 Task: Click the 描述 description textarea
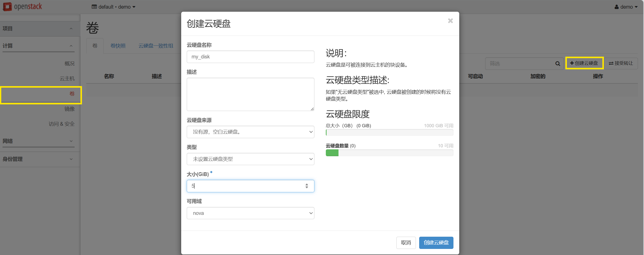[x=250, y=94]
